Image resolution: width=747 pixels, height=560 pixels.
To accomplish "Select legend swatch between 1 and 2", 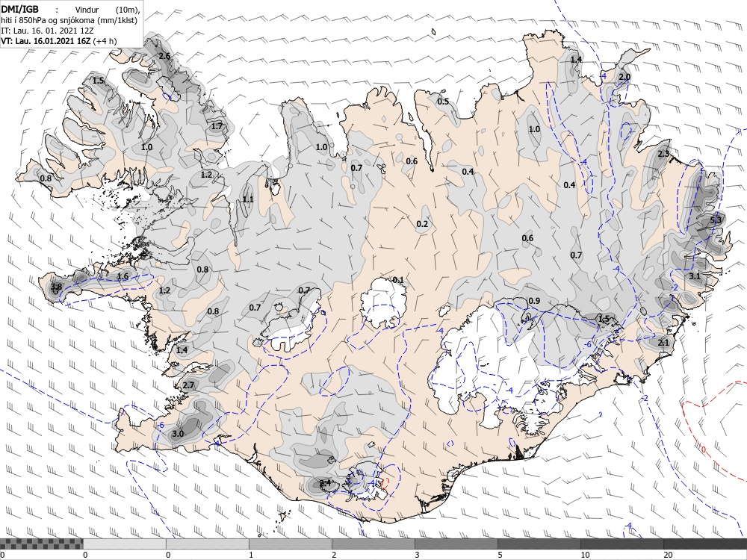I will point(290,544).
